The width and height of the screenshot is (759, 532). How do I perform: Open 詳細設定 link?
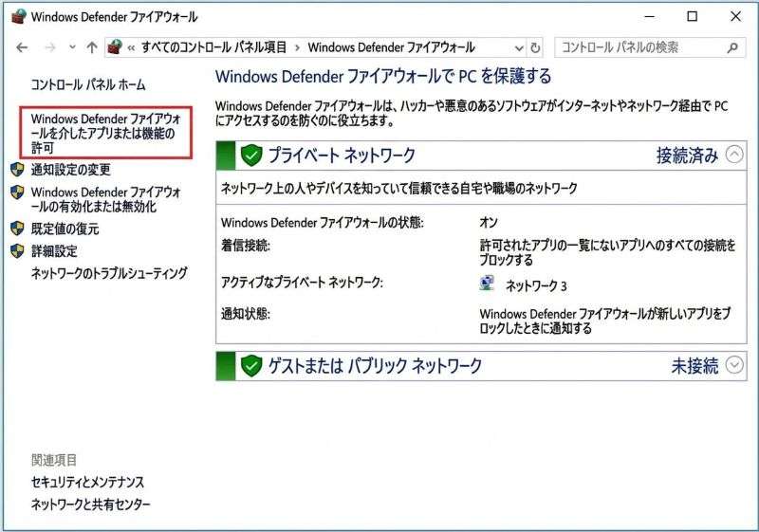point(54,251)
